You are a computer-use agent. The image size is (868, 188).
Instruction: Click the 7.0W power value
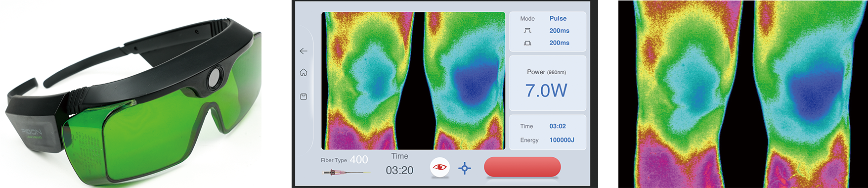pos(546,91)
